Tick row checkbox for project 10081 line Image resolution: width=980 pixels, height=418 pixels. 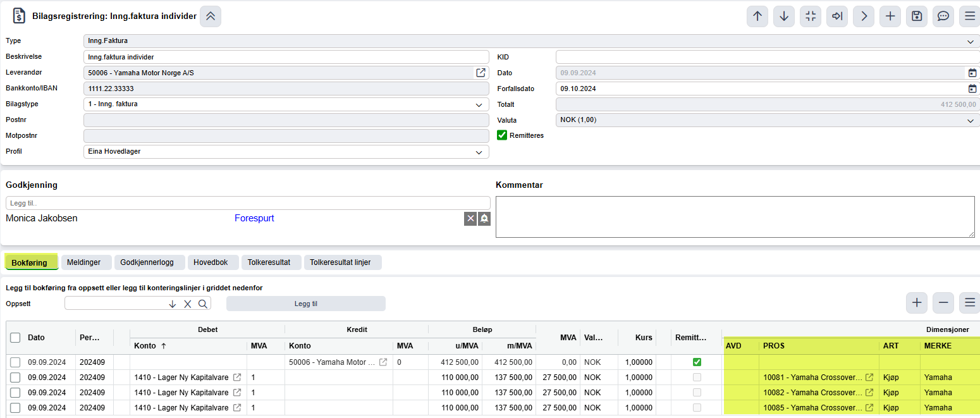15,378
